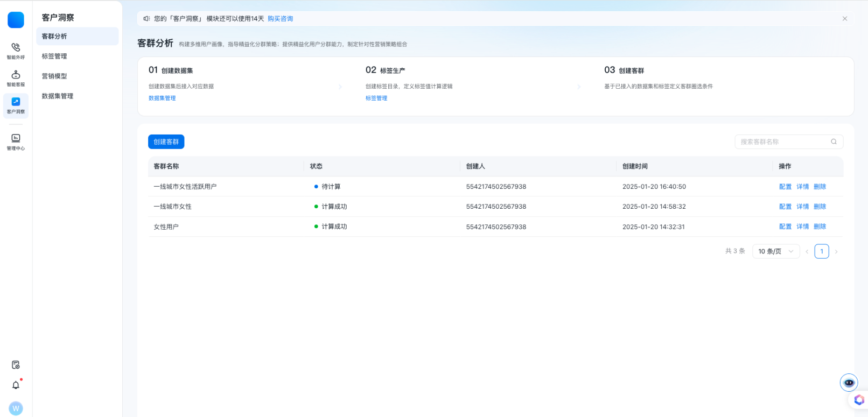Focus the 搜索客群名称 search field
Image resolution: width=868 pixels, height=417 pixels.
tap(782, 142)
